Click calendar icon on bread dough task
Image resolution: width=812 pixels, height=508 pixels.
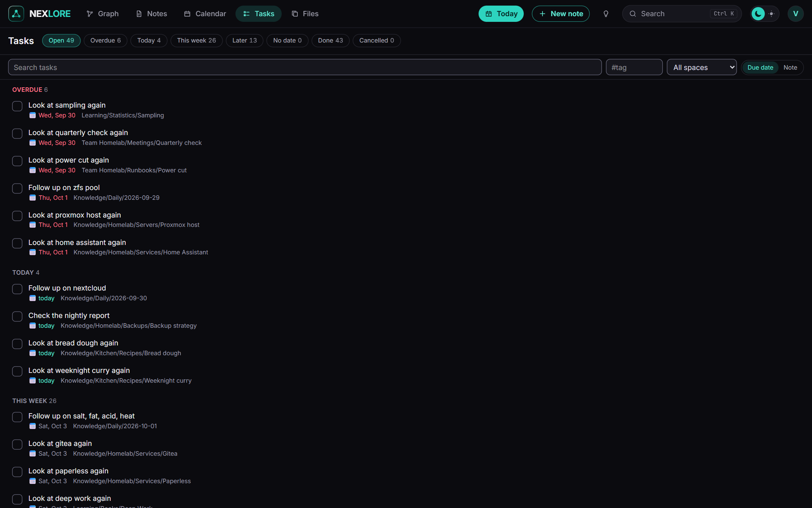[x=33, y=353]
